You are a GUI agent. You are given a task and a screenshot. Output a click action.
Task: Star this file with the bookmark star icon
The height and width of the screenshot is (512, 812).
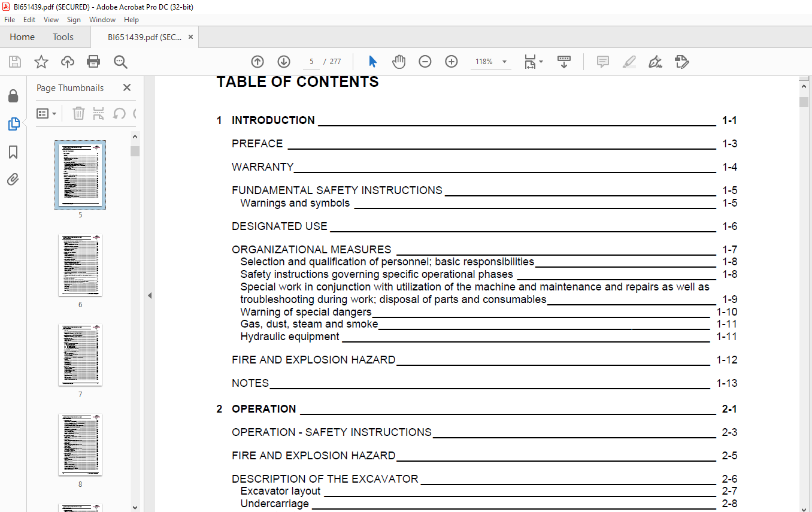click(41, 62)
